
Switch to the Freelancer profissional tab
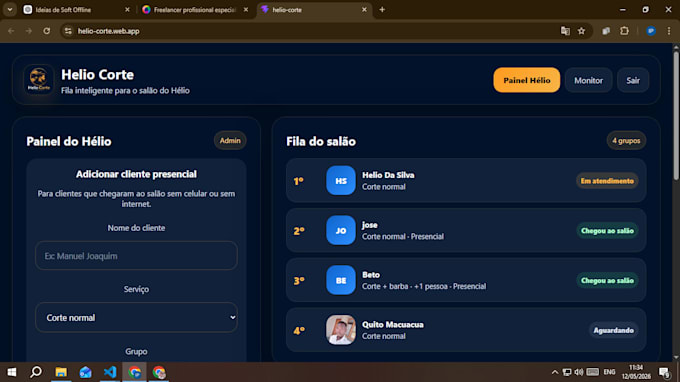click(x=195, y=10)
